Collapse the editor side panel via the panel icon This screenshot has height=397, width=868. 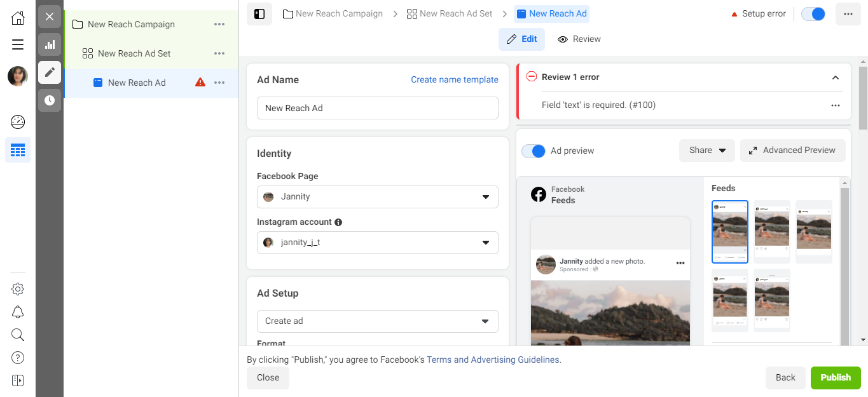(x=259, y=13)
